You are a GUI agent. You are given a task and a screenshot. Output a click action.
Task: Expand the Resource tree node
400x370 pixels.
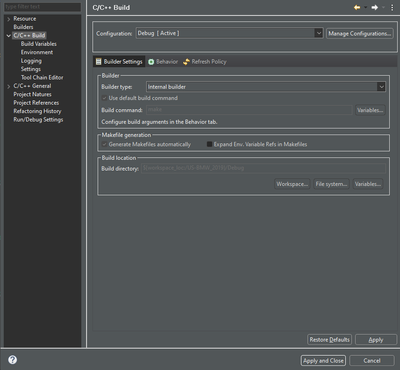pos(9,19)
